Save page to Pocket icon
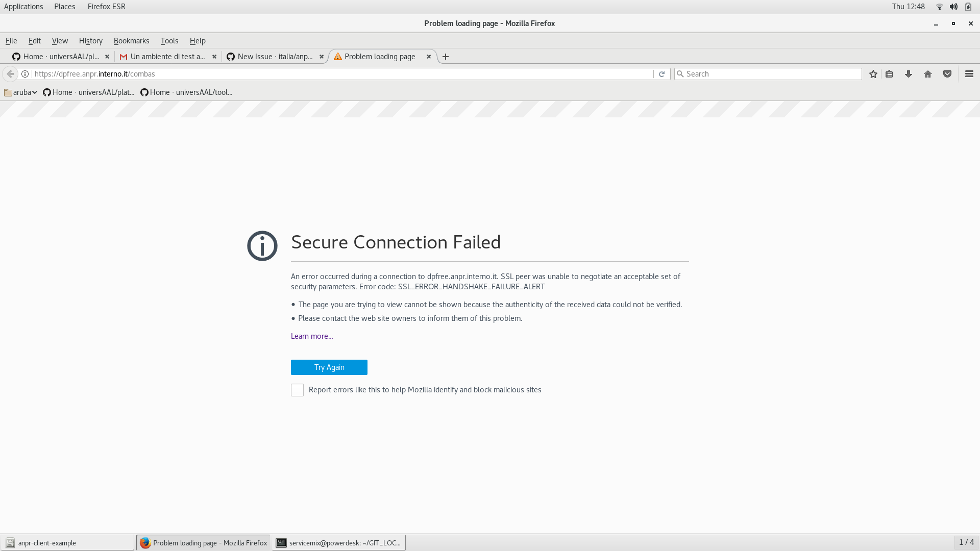980x551 pixels. (947, 73)
